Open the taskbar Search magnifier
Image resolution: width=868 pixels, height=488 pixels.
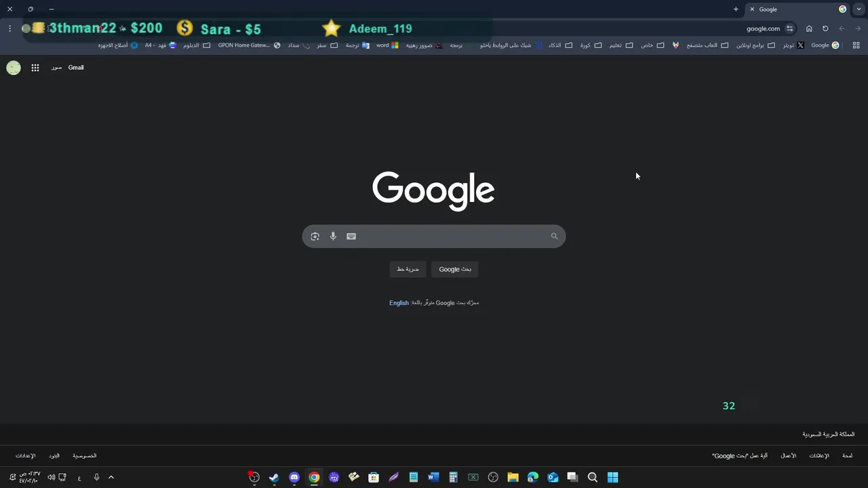593,477
